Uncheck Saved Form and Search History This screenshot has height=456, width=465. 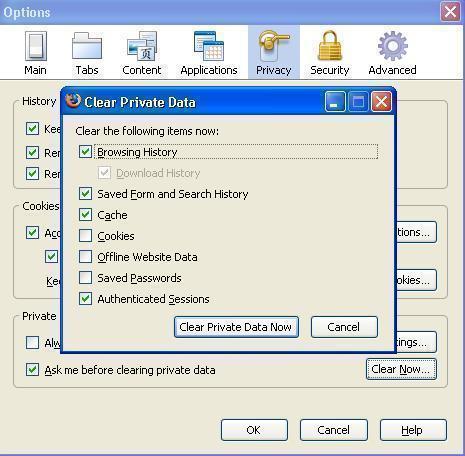coord(85,194)
